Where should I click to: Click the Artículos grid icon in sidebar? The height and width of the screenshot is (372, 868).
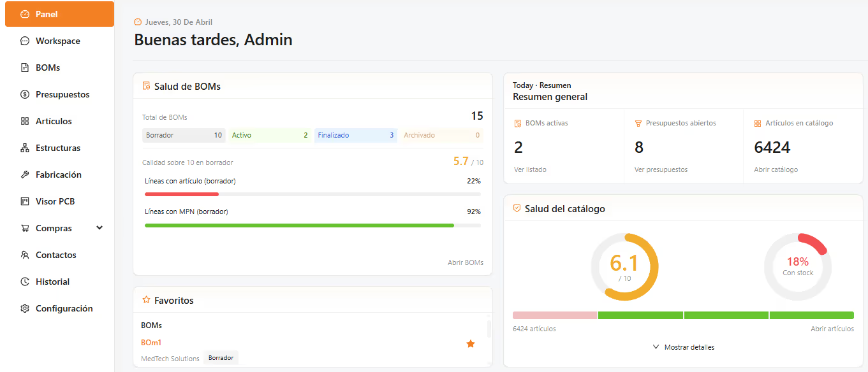coord(25,121)
